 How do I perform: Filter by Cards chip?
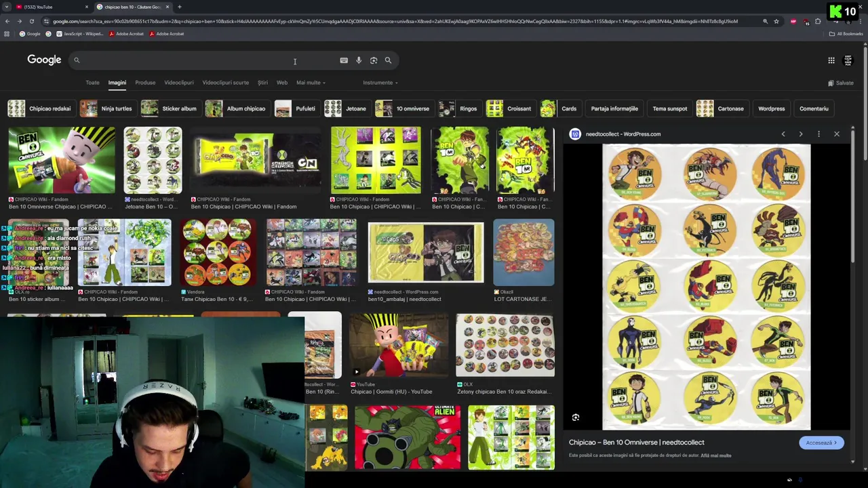click(x=559, y=108)
